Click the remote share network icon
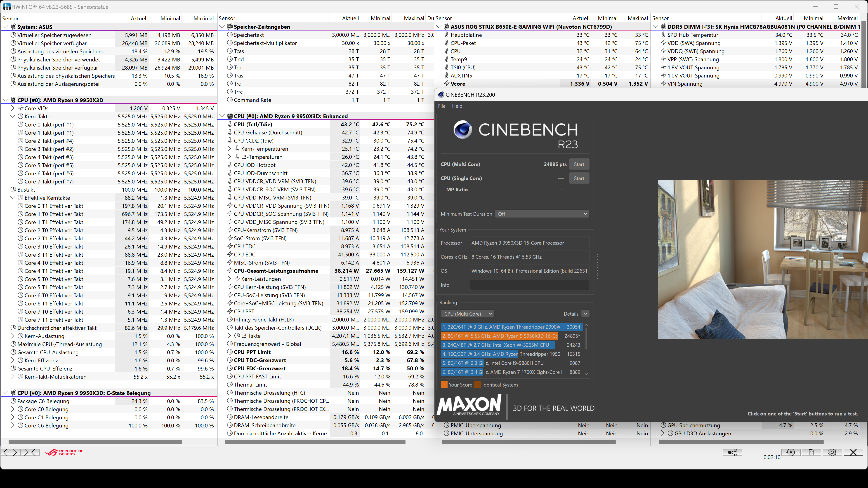The width and height of the screenshot is (868, 488). 733,452
